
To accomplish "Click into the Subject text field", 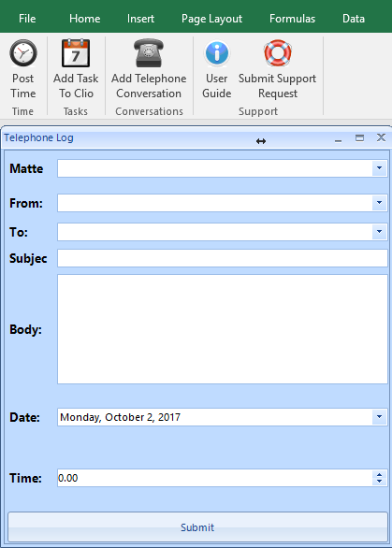I will [223, 258].
